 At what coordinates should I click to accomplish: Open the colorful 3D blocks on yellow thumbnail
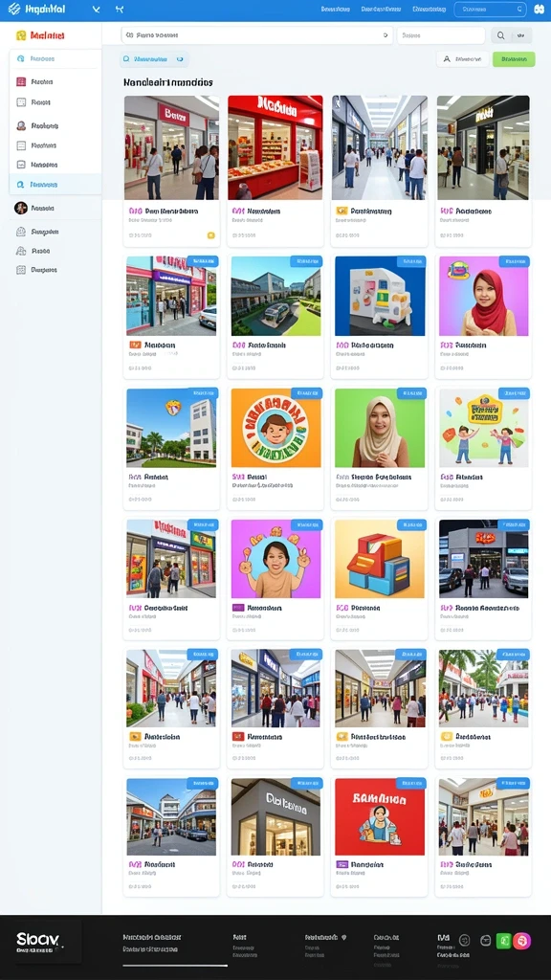coord(380,559)
